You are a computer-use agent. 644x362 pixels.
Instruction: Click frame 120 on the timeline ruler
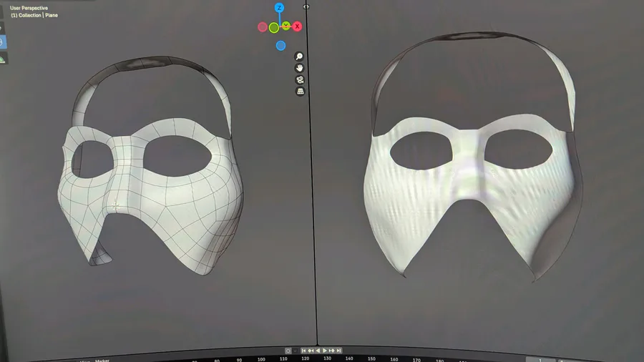point(305,358)
